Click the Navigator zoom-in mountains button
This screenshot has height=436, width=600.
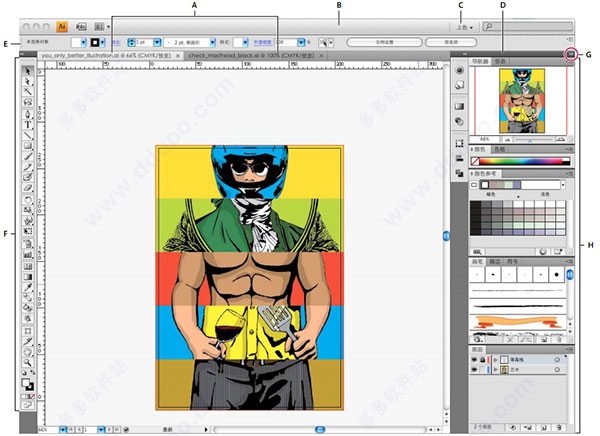[x=561, y=139]
